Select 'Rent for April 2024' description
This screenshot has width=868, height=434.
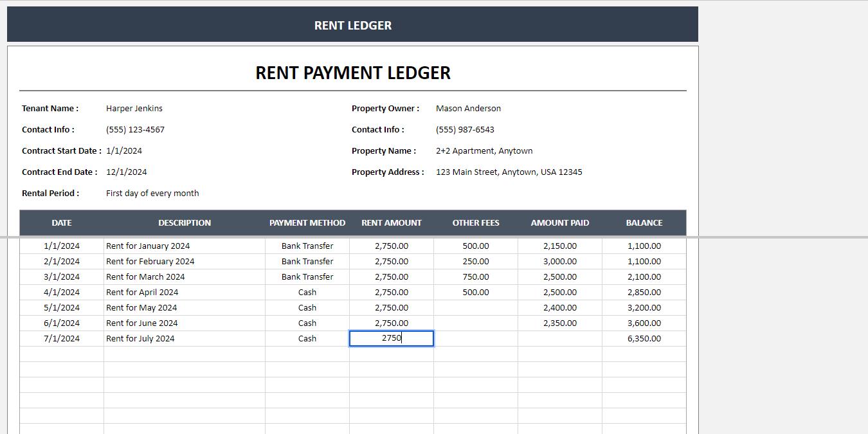(x=185, y=292)
